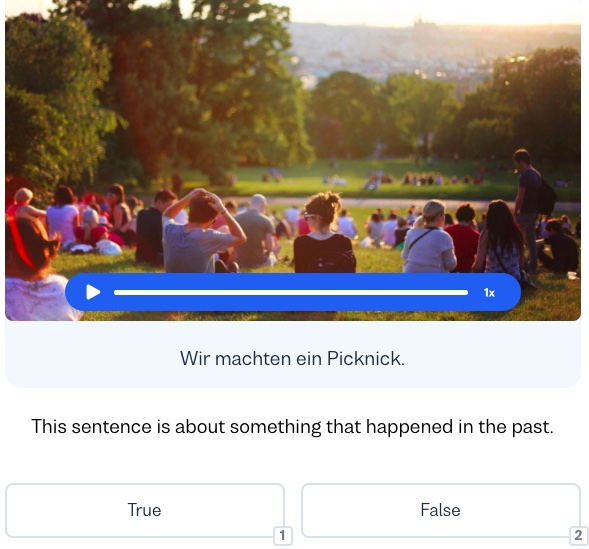Click the light card area beside the sentence
The image size is (589, 549).
point(94,357)
